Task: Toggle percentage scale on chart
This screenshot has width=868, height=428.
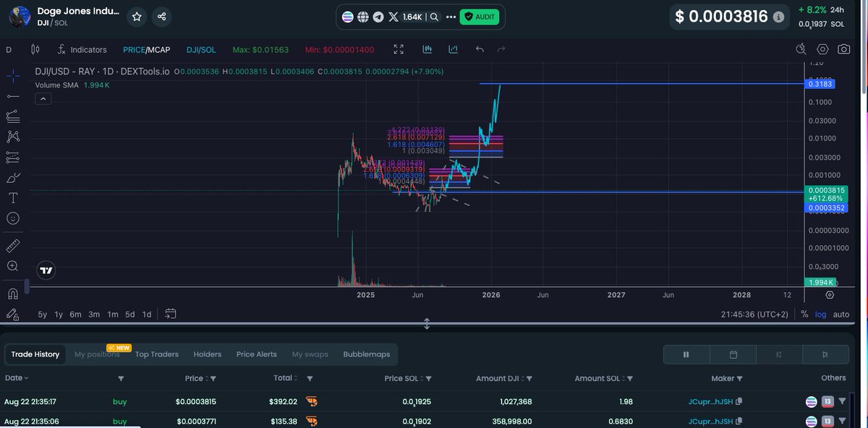Action: click(x=804, y=314)
